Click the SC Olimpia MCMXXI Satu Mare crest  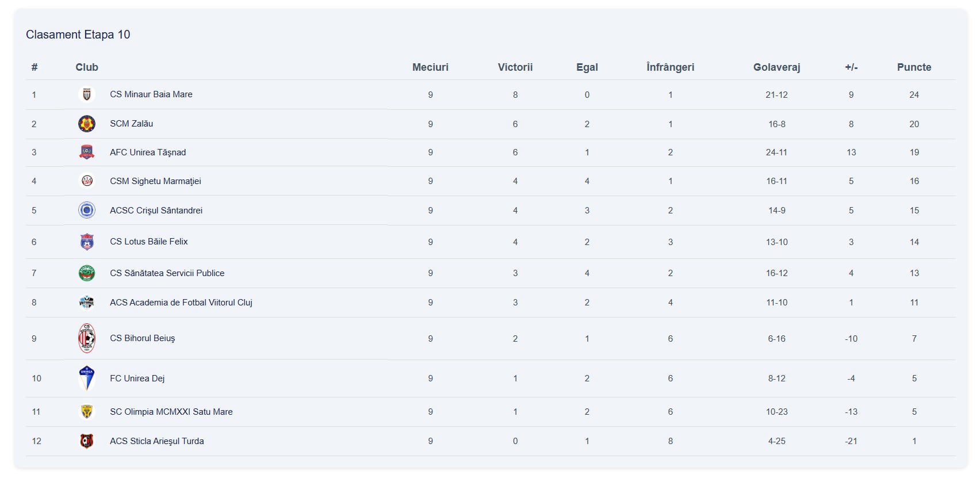[x=87, y=412]
